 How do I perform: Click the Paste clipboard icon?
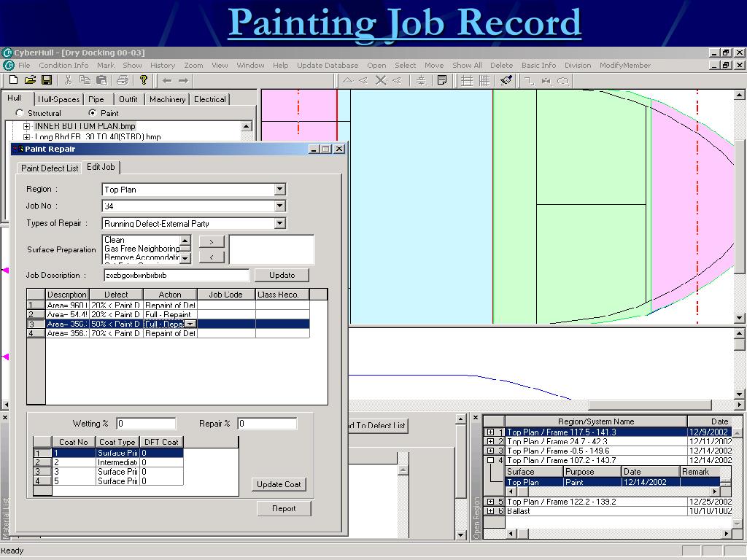(x=101, y=80)
